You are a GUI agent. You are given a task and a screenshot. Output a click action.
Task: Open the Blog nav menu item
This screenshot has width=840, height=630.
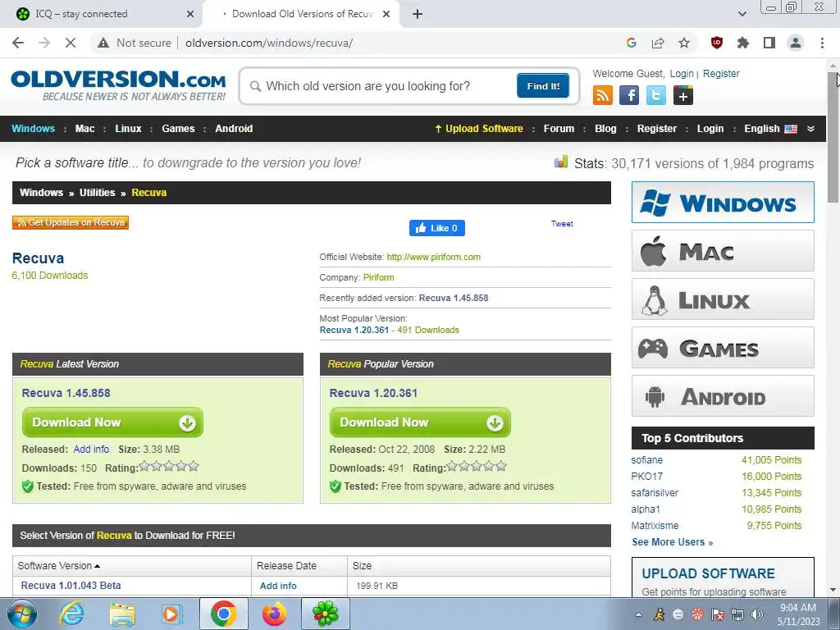coord(605,129)
